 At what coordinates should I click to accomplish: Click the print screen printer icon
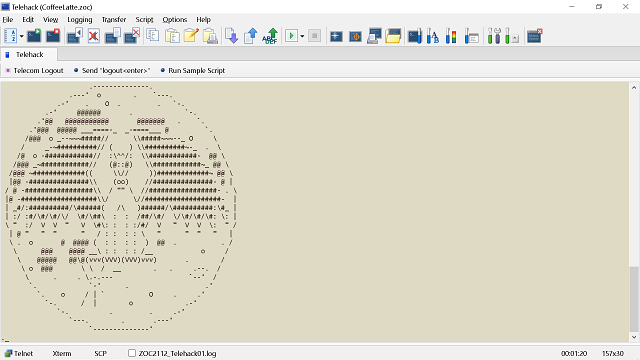(x=374, y=36)
